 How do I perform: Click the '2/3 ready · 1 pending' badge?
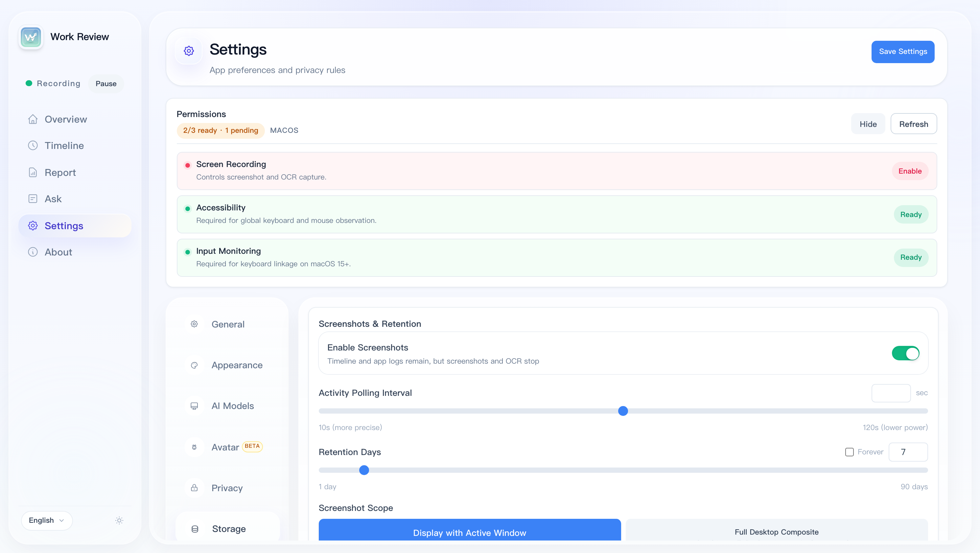pos(221,131)
